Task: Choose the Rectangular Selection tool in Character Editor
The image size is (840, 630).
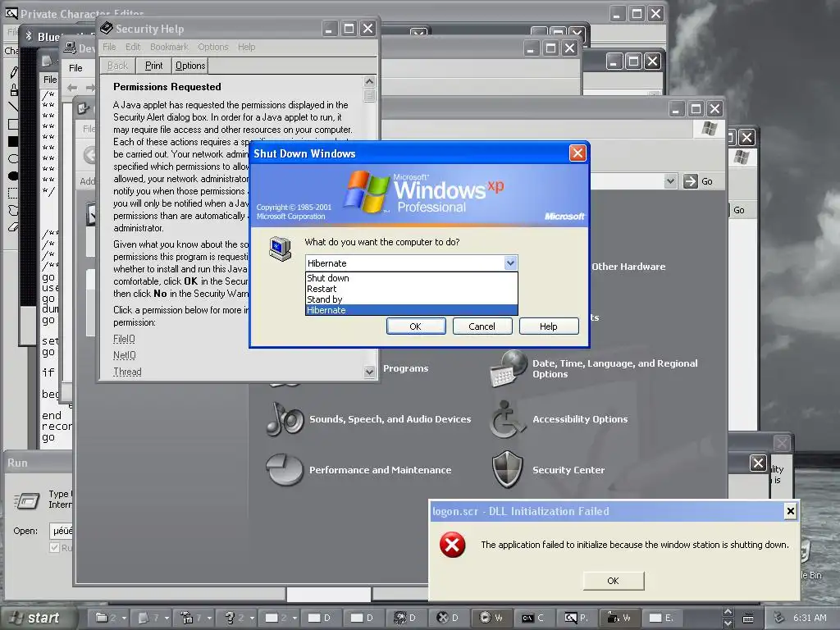Action: tap(13, 194)
